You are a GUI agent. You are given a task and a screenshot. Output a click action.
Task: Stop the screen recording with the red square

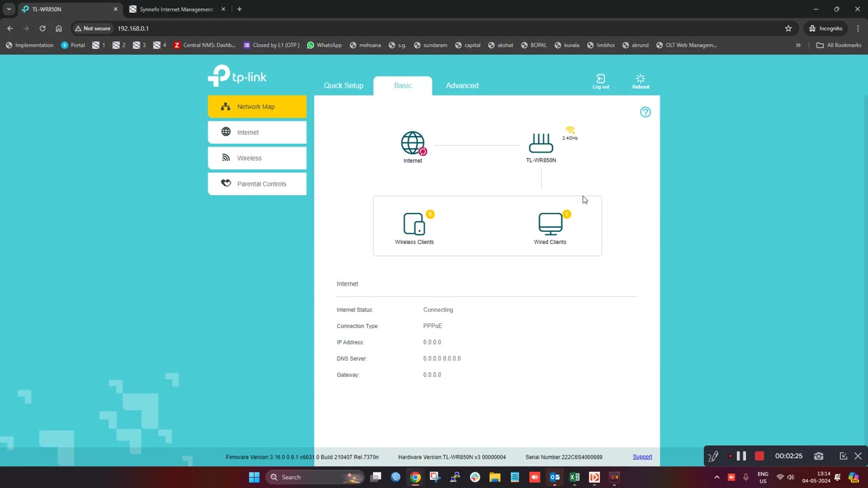(x=759, y=456)
